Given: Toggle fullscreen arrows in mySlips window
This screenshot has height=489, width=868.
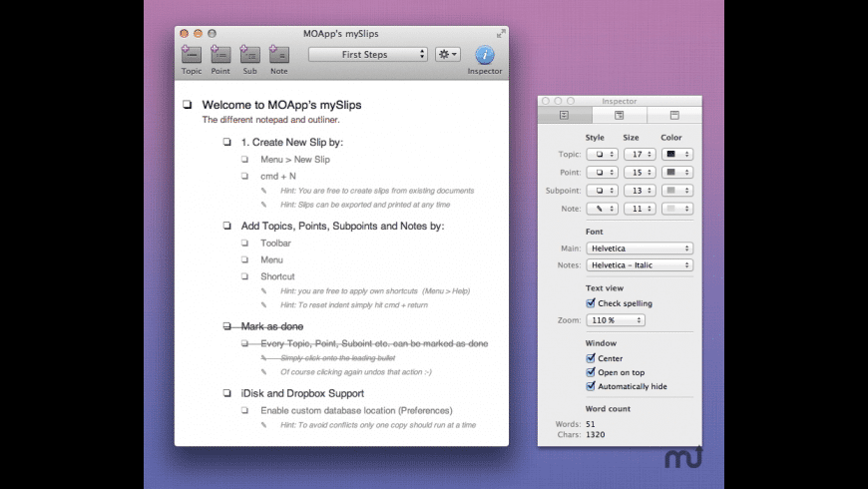Looking at the screenshot, I should (501, 34).
